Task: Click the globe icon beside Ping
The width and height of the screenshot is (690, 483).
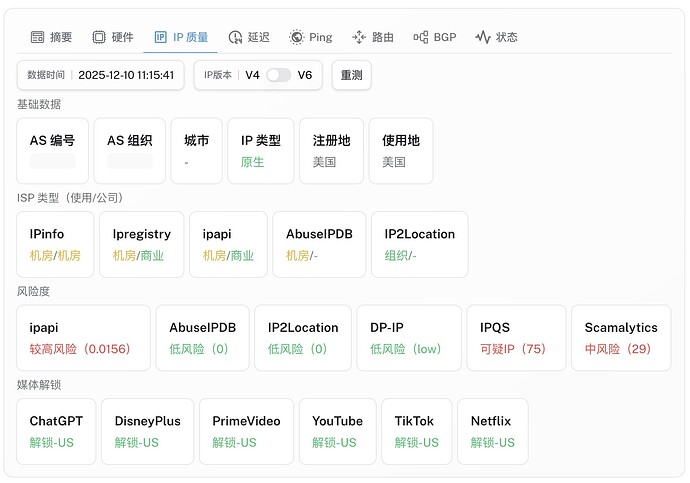Action: pos(297,37)
